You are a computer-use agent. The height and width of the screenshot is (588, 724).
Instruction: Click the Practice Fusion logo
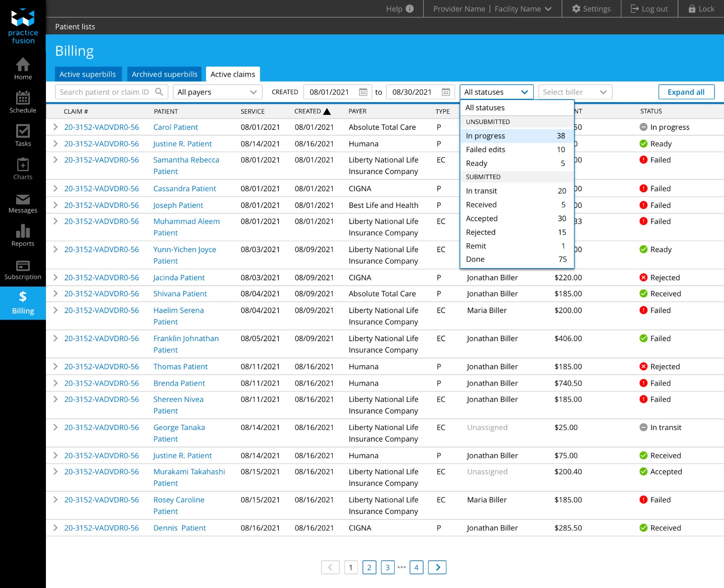[x=23, y=26]
